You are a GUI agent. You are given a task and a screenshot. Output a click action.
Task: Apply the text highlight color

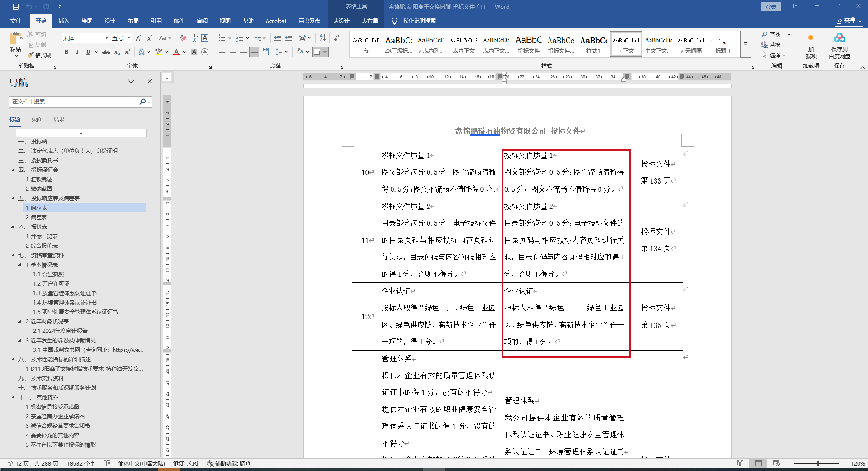[158, 52]
